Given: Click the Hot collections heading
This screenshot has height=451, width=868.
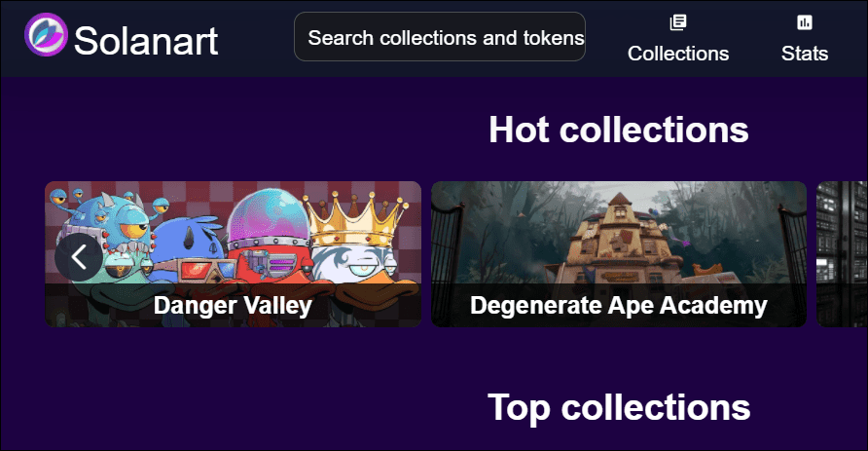Looking at the screenshot, I should coord(618,130).
